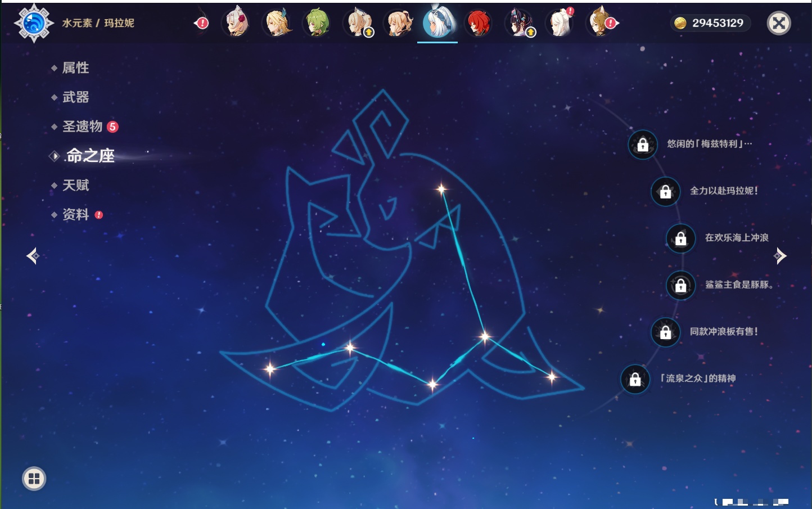Select the blonde twin-tail character with white hat
This screenshot has width=812, height=509.
tap(358, 23)
